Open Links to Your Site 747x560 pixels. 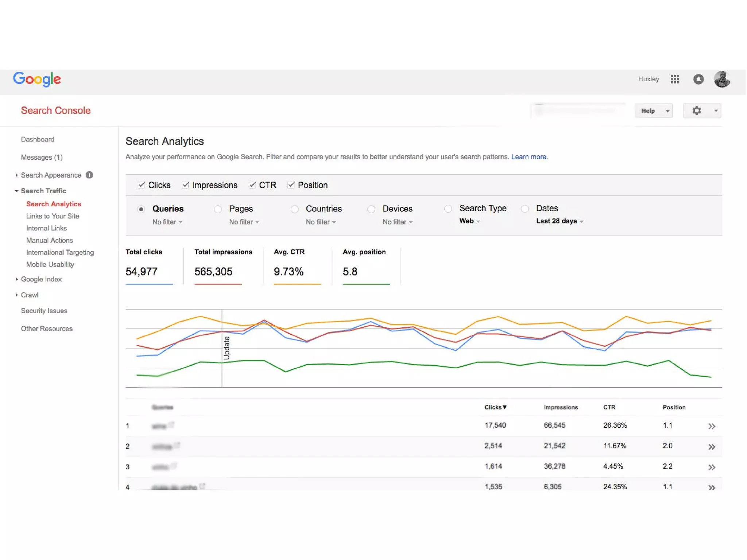coord(53,216)
